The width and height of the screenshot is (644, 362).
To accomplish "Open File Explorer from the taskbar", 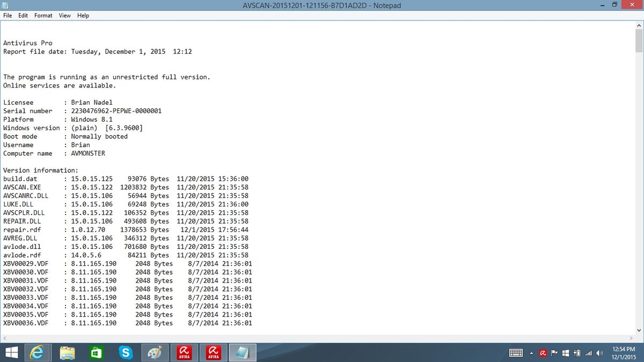I will (68, 352).
